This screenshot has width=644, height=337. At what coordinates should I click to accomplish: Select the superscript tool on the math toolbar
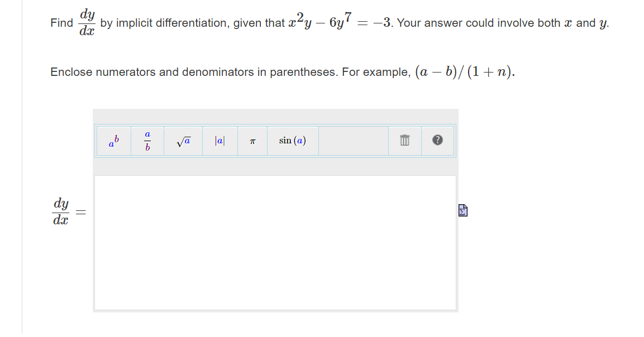tap(113, 141)
